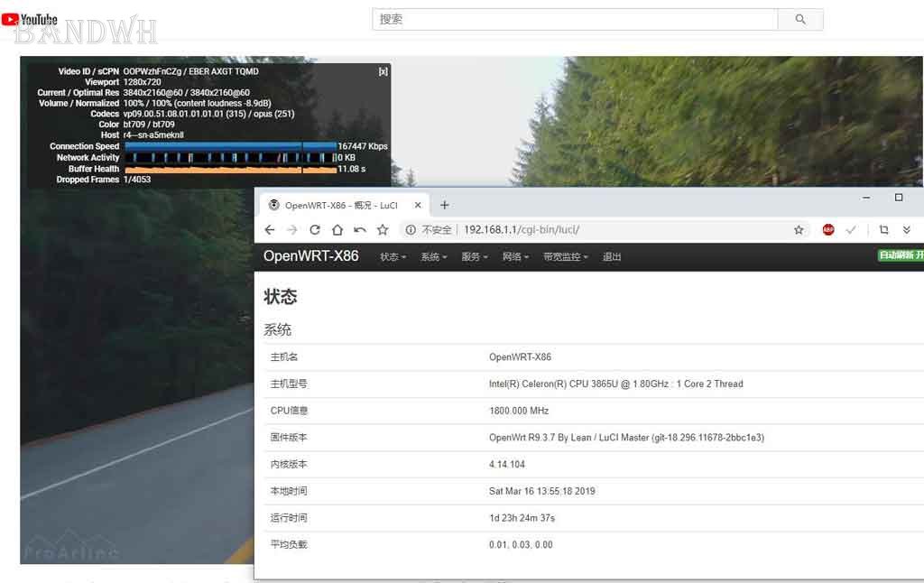924x583 pixels.
Task: Toggle the green 自动刷新 button
Action: (x=901, y=255)
